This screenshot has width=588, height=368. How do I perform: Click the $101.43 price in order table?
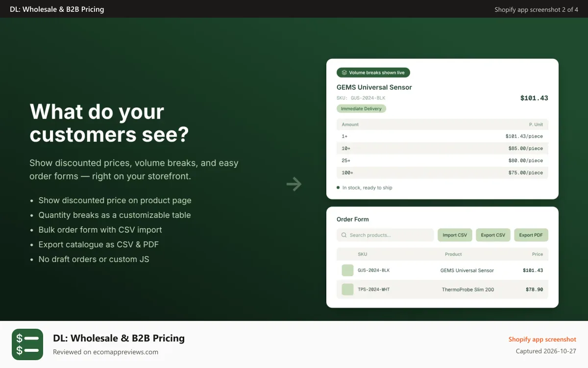pyautogui.click(x=533, y=270)
